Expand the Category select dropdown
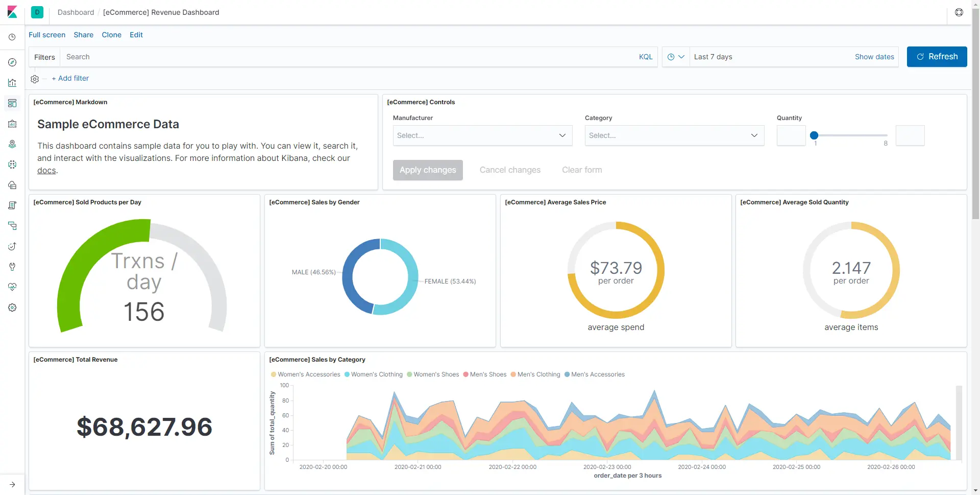The width and height of the screenshot is (980, 495). [674, 135]
